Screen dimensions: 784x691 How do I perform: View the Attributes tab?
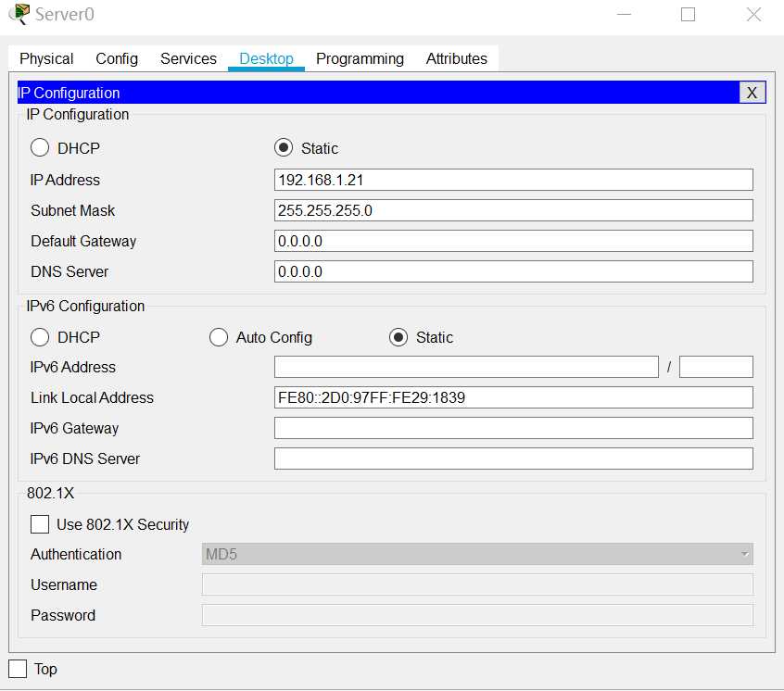[x=457, y=58]
